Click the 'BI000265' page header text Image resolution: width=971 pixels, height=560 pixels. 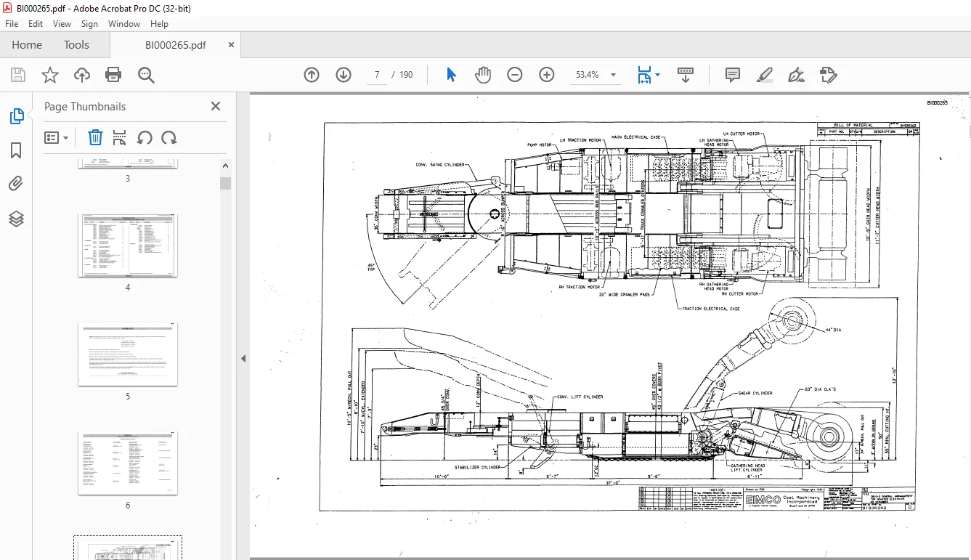pos(937,103)
